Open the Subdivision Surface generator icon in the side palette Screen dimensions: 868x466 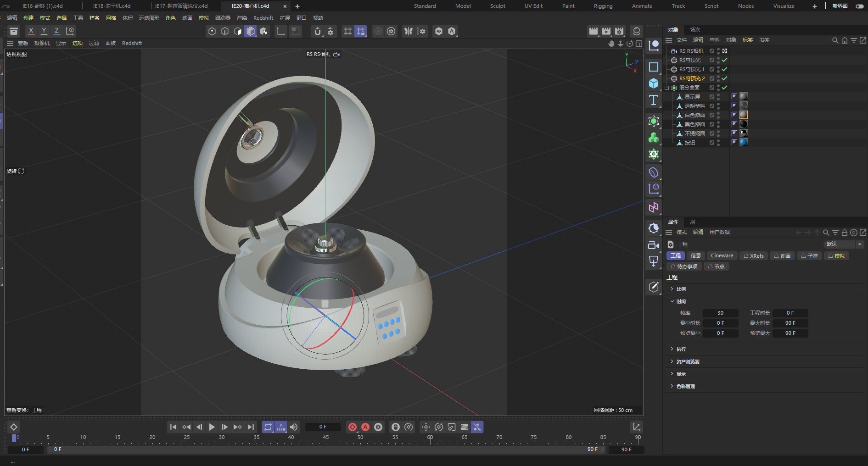click(x=654, y=121)
